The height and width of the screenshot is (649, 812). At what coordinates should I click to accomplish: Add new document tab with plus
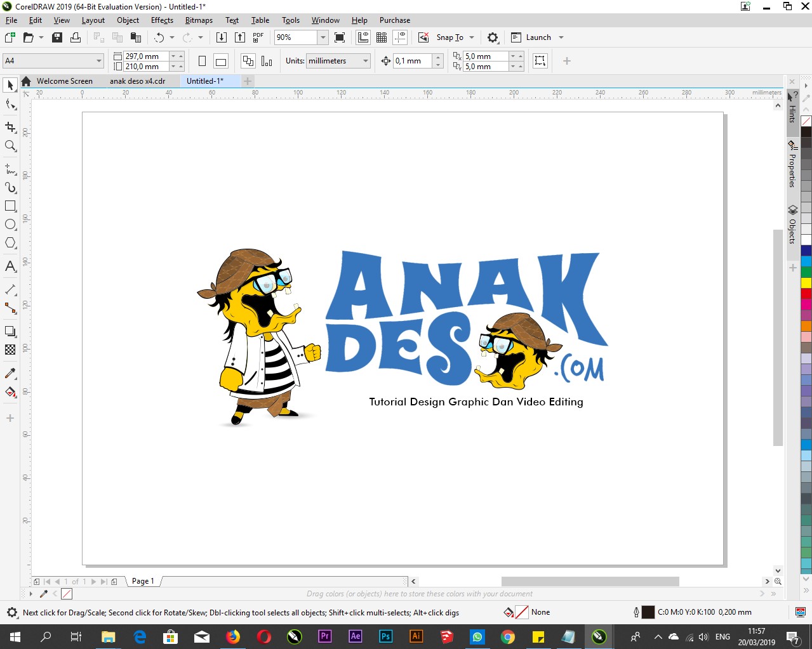coord(248,81)
